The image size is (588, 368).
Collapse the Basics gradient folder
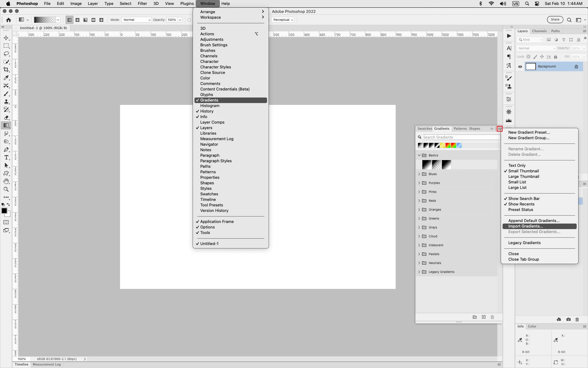tap(419, 155)
